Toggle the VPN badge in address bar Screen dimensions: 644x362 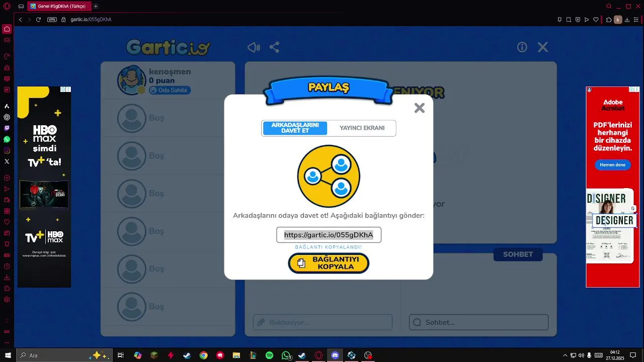click(x=52, y=20)
